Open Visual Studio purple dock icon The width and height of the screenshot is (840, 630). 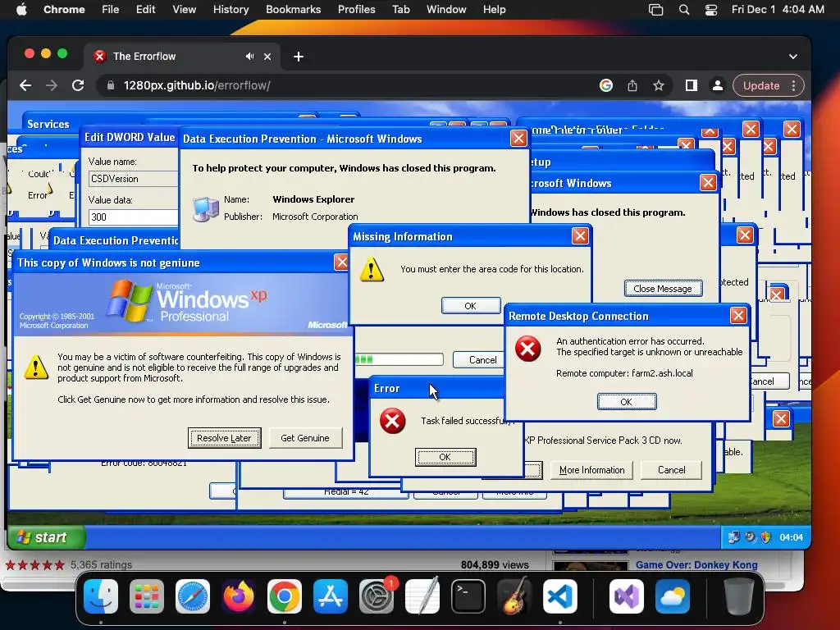tap(626, 596)
